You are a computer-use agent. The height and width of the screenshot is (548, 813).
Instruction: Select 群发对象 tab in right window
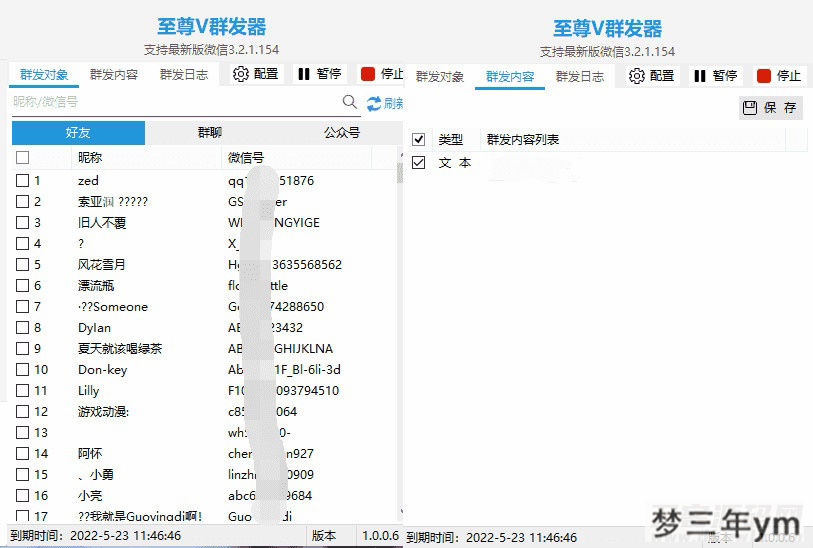click(x=440, y=77)
